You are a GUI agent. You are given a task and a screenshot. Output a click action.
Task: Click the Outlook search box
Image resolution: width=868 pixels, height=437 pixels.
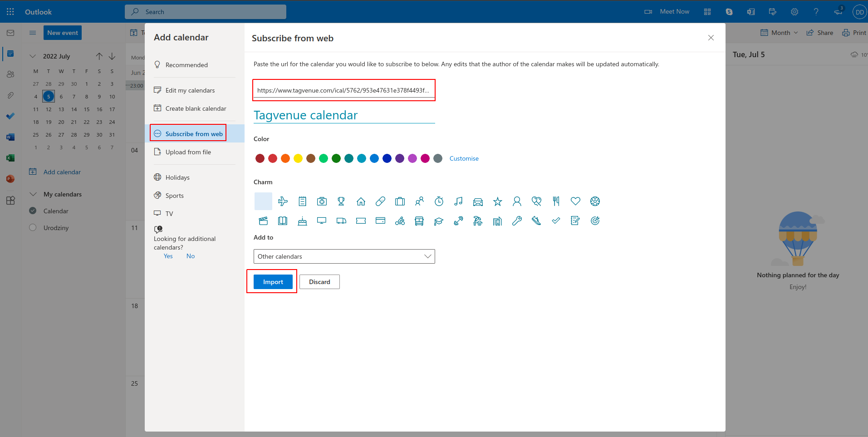click(x=206, y=12)
